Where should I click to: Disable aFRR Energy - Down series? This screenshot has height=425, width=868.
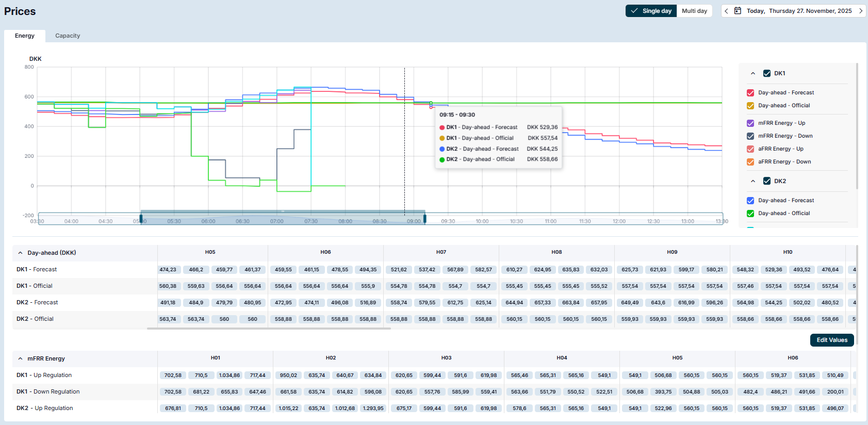click(x=750, y=162)
